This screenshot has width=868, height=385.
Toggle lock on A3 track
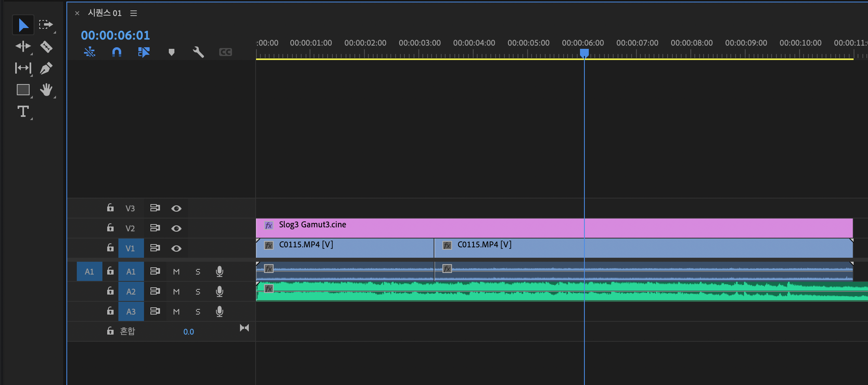[110, 311]
